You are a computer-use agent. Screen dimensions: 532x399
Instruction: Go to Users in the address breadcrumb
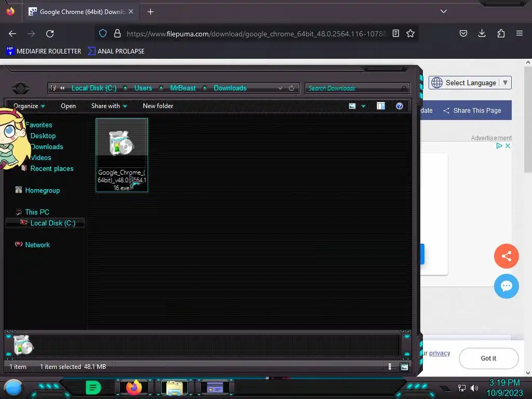(x=143, y=88)
